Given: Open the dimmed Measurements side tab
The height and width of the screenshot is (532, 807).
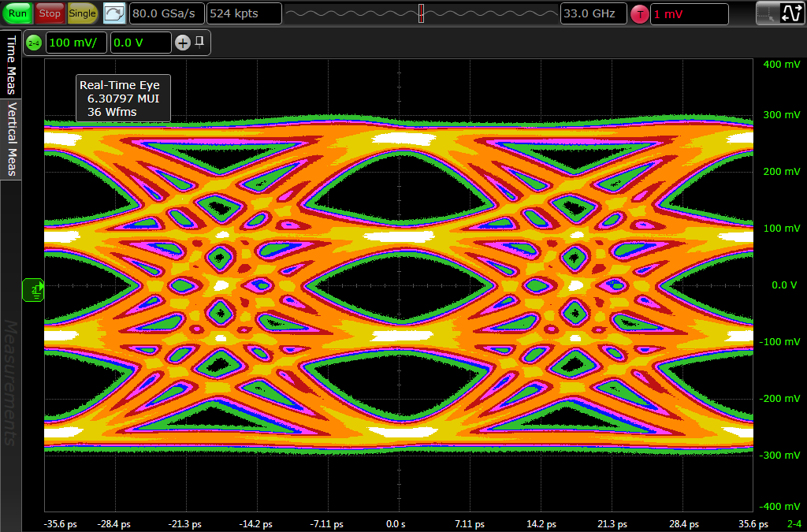Looking at the screenshot, I should click(x=11, y=382).
